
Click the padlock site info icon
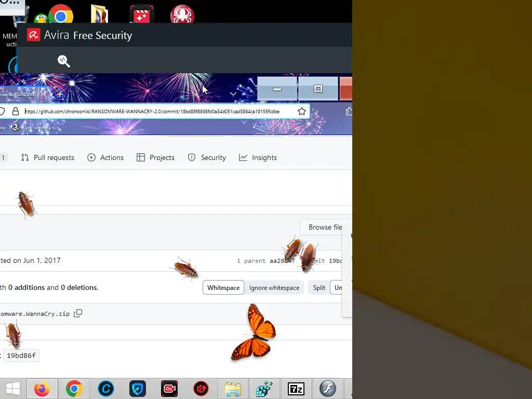click(16, 111)
